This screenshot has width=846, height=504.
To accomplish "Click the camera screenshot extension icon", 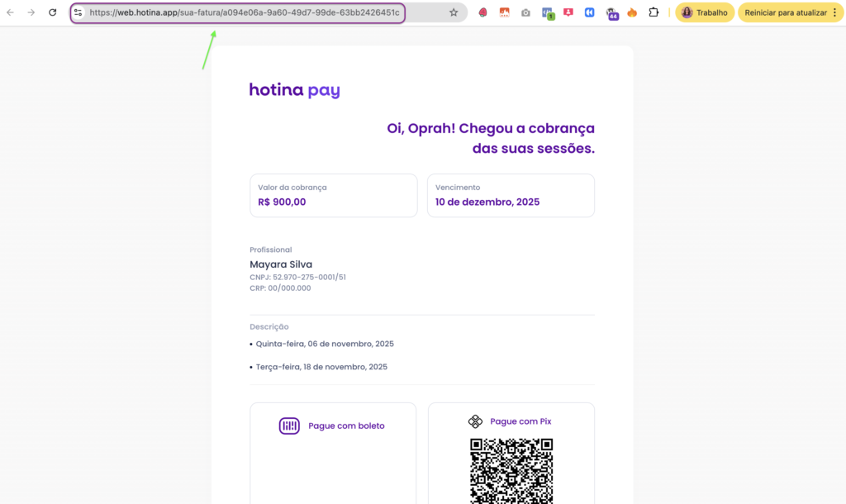I will click(525, 12).
